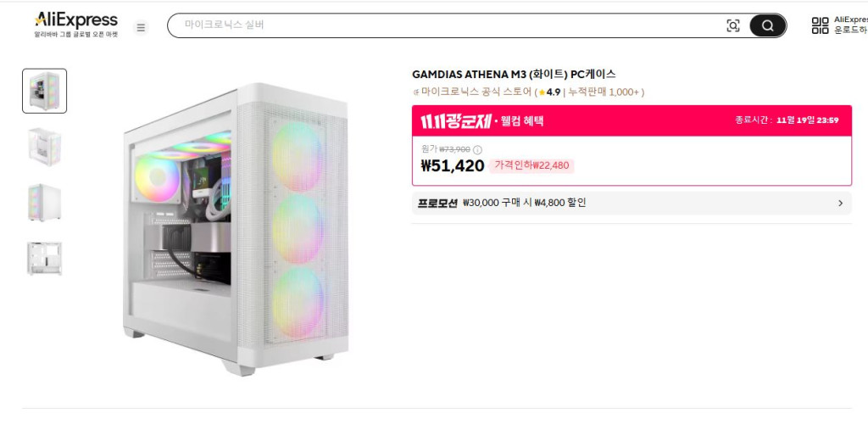Click the 11.11 광군제 웰컴 혜택 banner
The width and height of the screenshot is (868, 430).
[x=483, y=120]
